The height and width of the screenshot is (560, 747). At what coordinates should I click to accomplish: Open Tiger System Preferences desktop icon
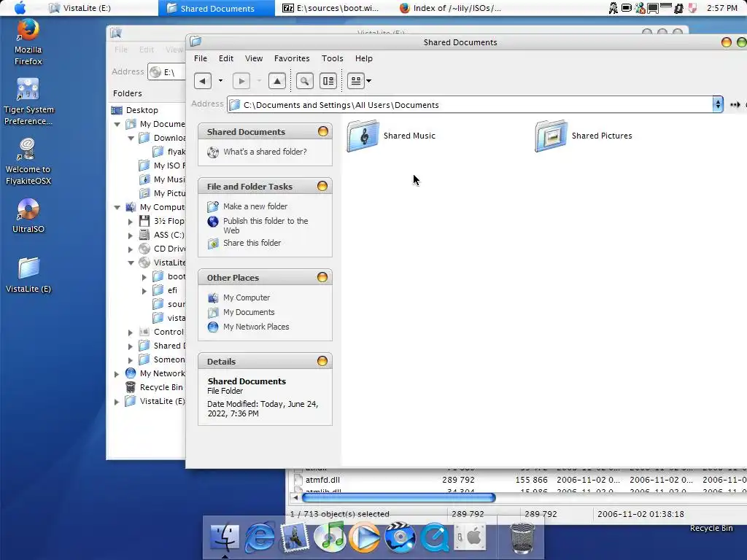tap(28, 101)
